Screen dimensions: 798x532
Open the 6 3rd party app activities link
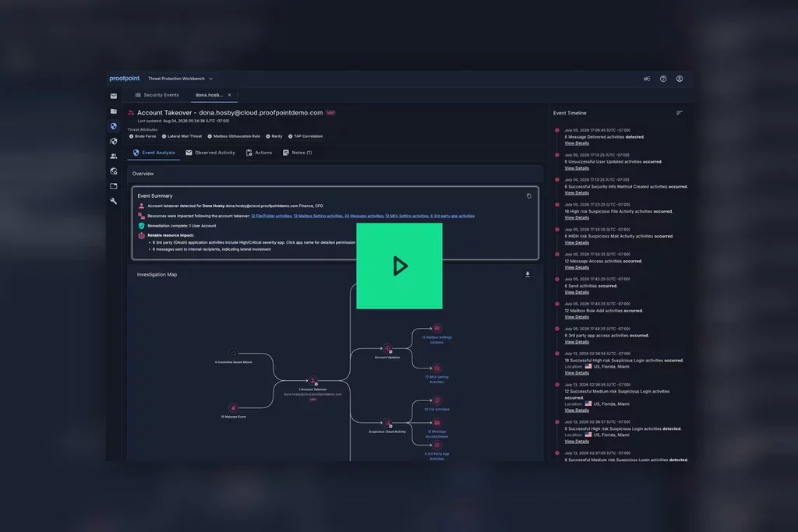[453, 217]
